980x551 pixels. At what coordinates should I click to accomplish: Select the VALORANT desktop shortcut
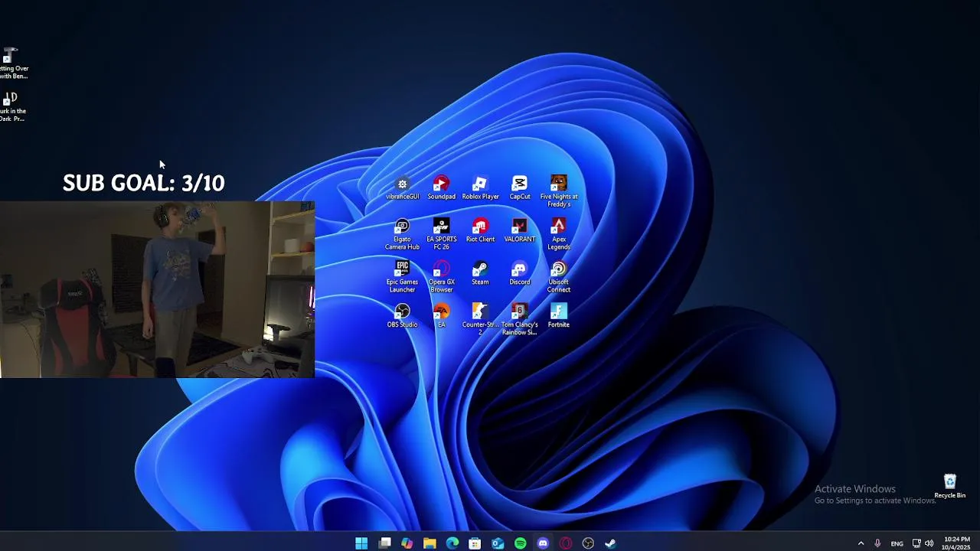[x=519, y=231]
